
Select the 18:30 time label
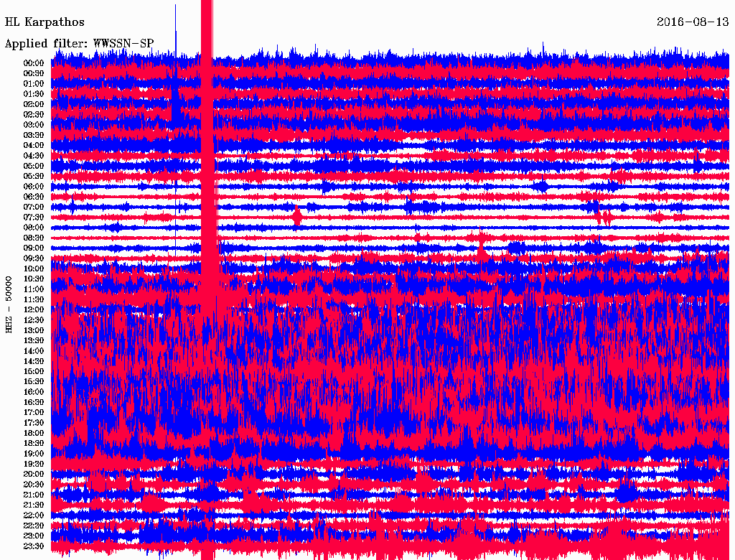34,443
